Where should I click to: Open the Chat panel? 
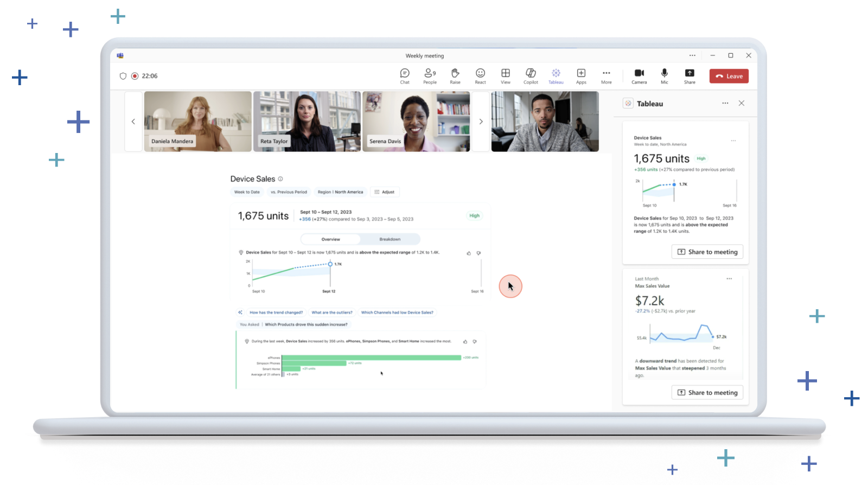coord(405,76)
